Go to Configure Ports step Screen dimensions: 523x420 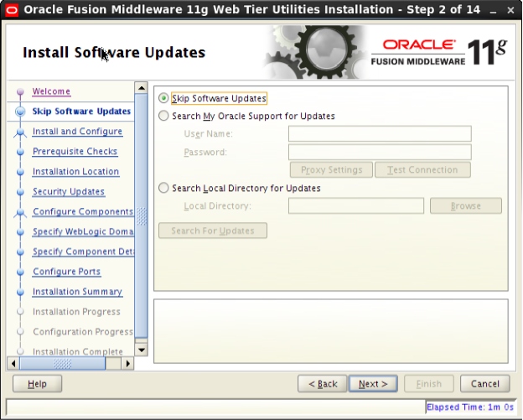pyautogui.click(x=67, y=272)
